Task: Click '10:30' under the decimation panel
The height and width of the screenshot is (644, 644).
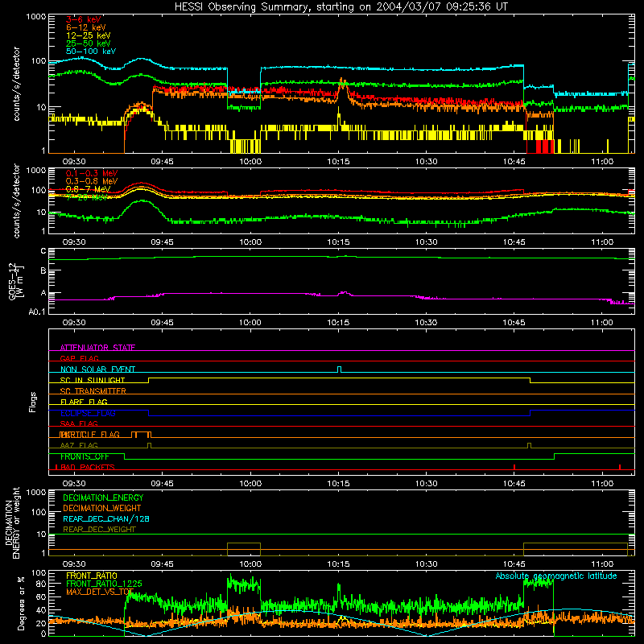Action: [x=427, y=564]
